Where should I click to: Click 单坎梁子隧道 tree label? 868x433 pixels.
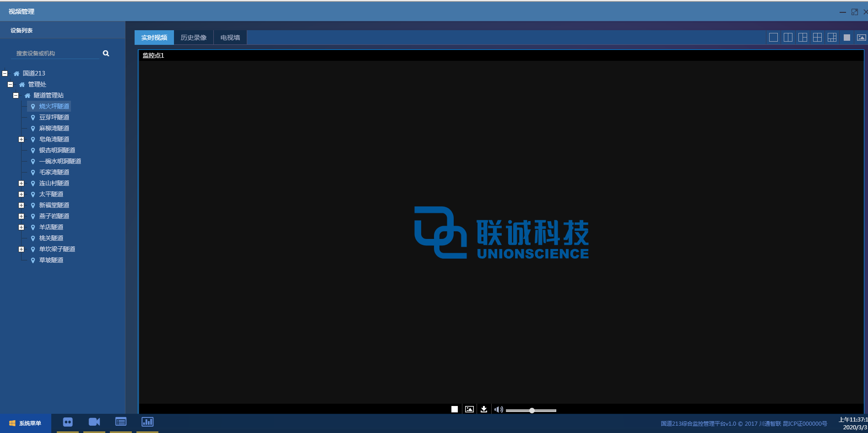(57, 249)
